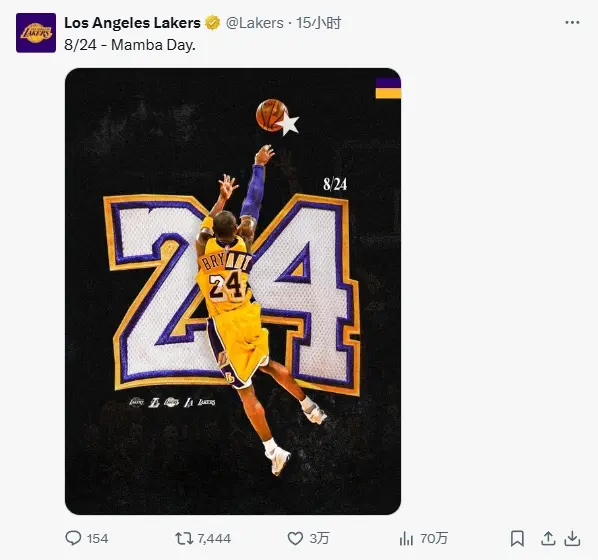Screen dimensions: 598x560
Task: Bookmark this Mamba Day post
Action: click(x=517, y=539)
